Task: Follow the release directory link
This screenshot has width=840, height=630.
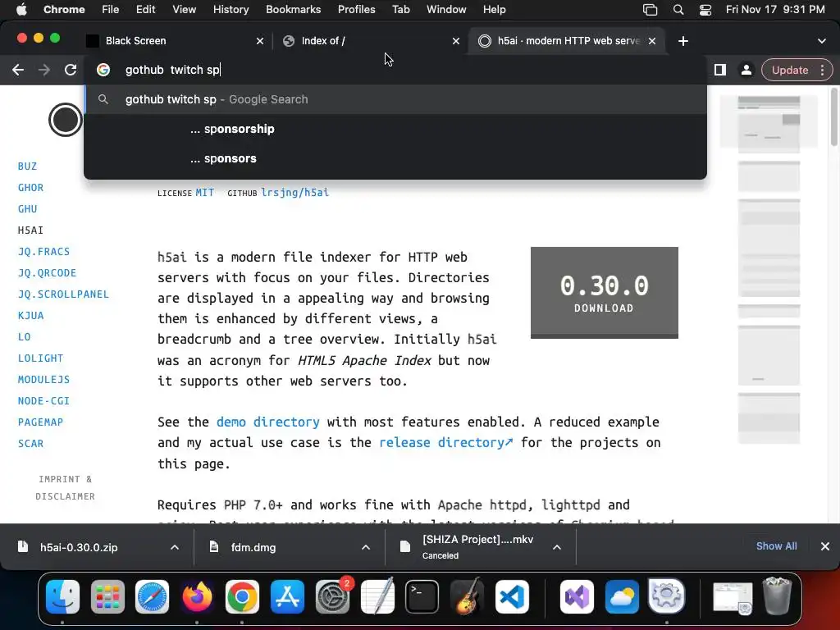Action: (445, 443)
